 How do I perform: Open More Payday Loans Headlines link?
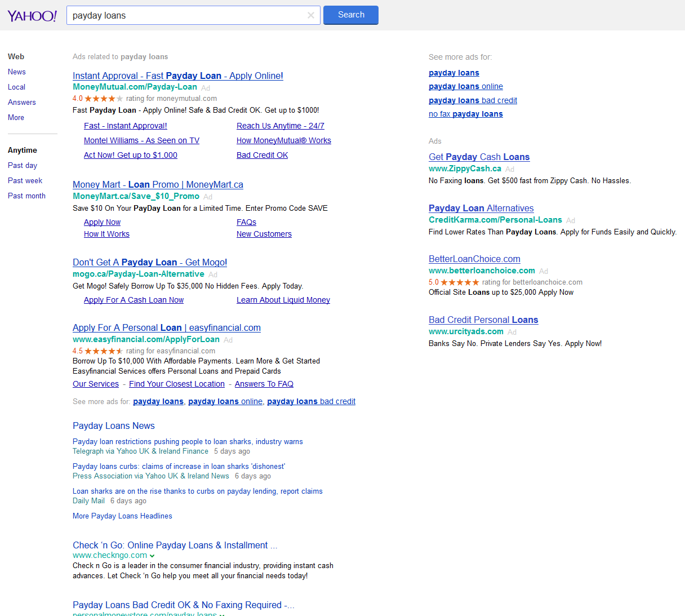[x=122, y=516]
